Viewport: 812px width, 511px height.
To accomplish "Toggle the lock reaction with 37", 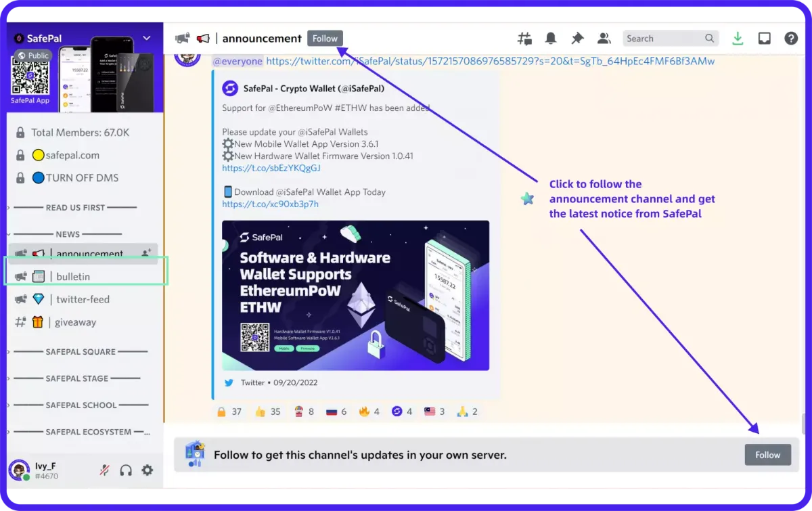I will coord(229,412).
